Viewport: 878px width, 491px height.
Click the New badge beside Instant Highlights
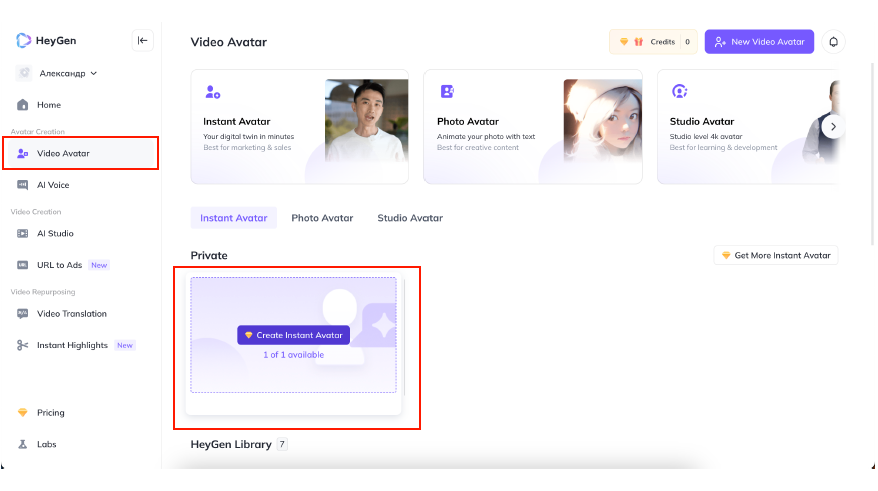click(x=125, y=345)
